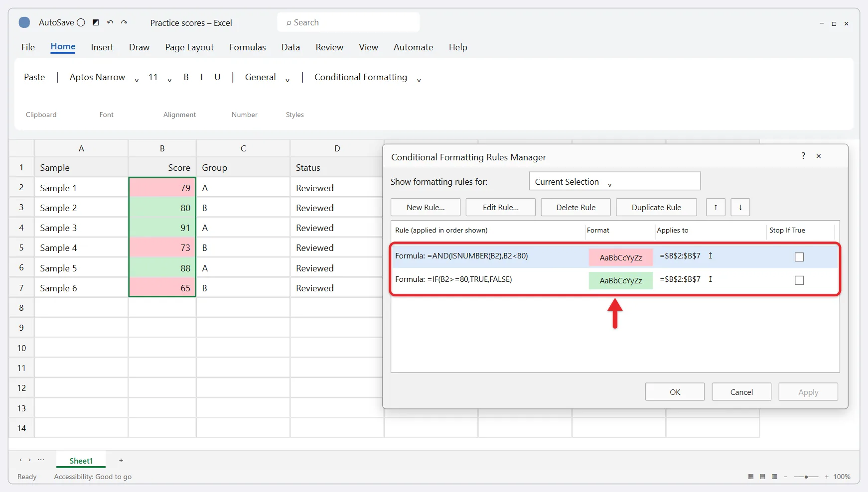
Task: Check Stop If True for B2<80 rule
Action: pos(799,257)
